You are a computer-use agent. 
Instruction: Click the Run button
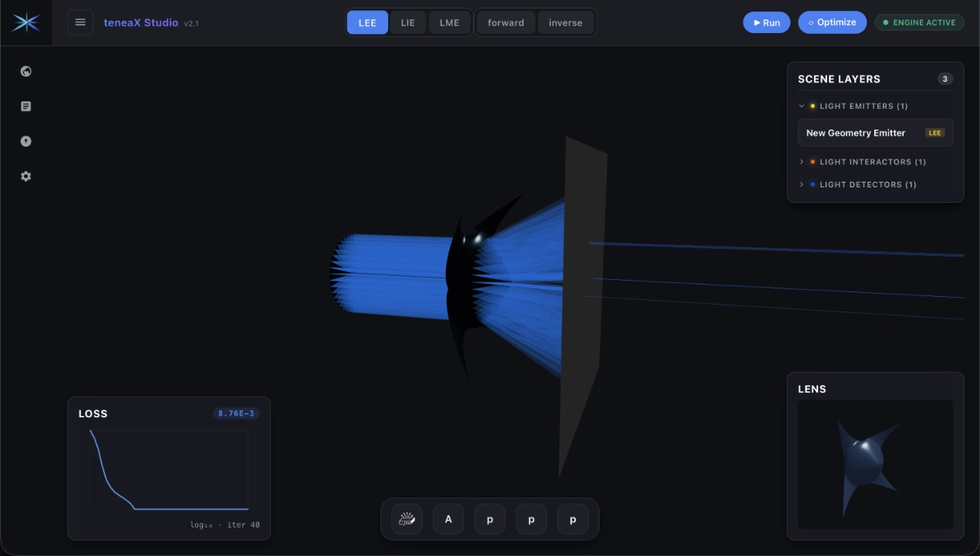click(x=766, y=22)
